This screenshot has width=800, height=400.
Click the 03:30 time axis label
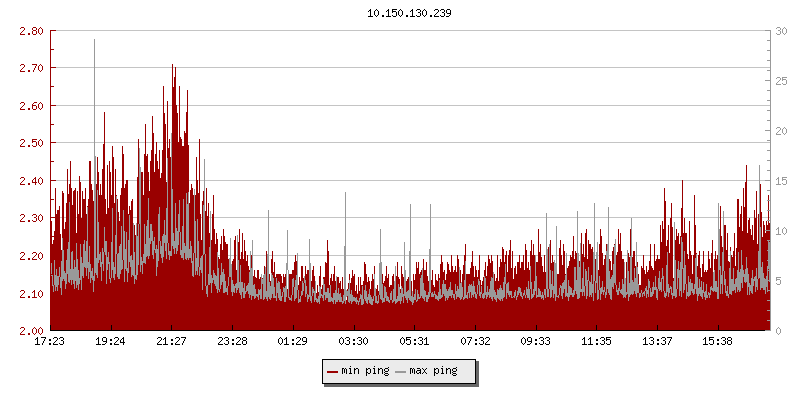click(x=354, y=341)
